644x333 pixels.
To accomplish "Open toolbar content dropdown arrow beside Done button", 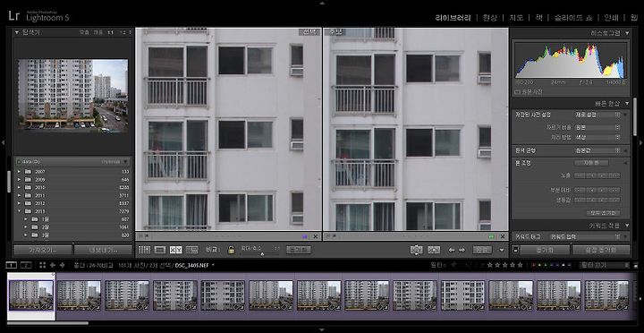I will [x=502, y=250].
